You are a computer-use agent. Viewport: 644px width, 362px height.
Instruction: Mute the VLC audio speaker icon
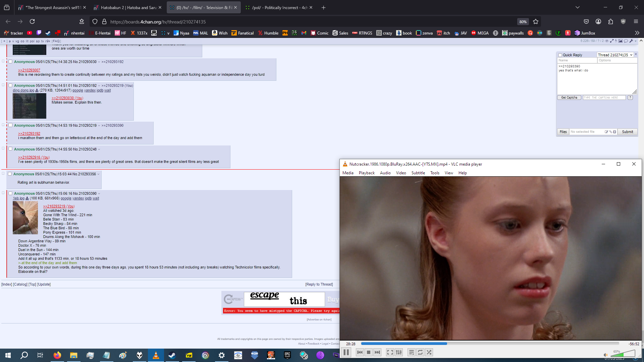click(x=605, y=355)
